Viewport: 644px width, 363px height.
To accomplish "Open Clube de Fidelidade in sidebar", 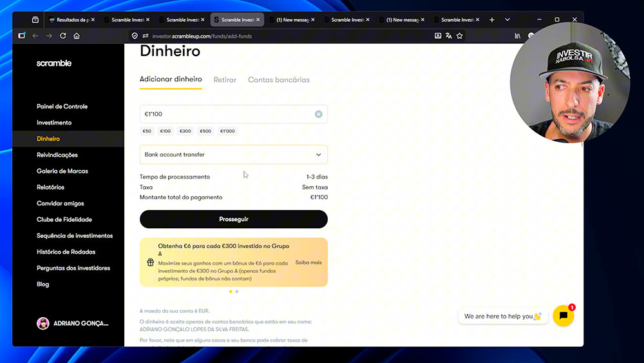I will [64, 219].
